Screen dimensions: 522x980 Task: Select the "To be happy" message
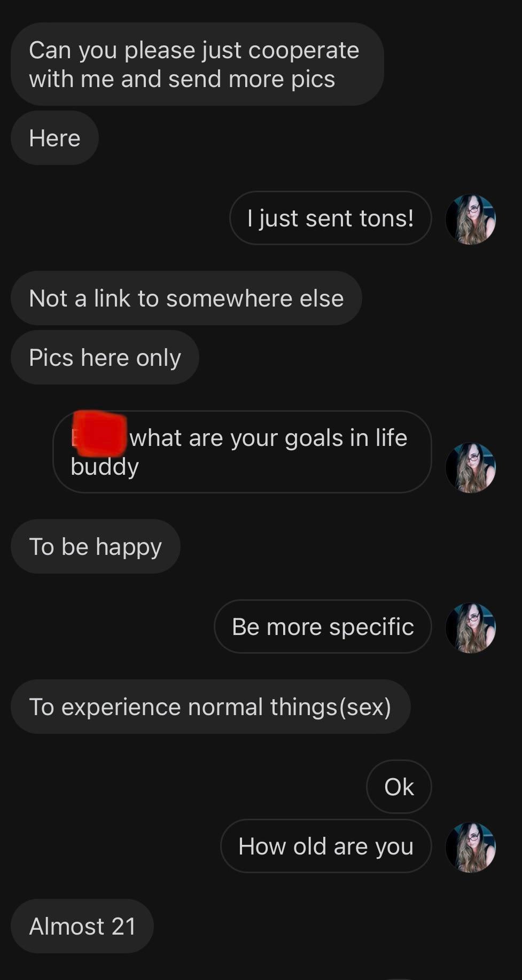(x=95, y=546)
